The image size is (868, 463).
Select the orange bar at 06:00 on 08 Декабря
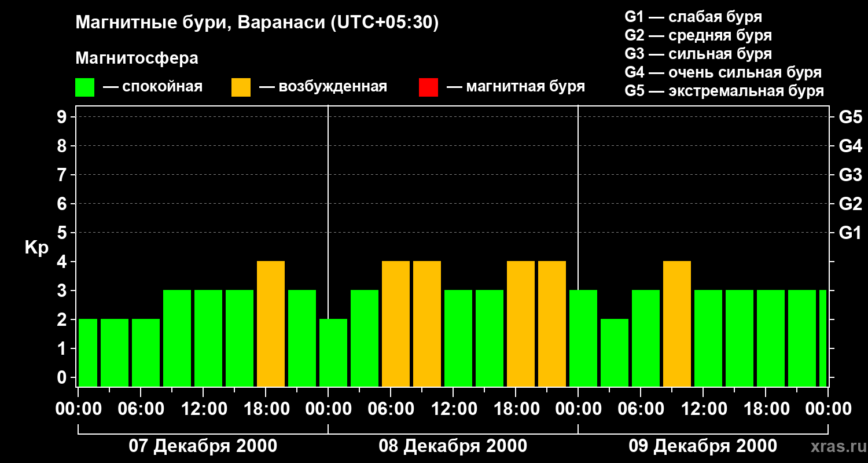(396, 324)
